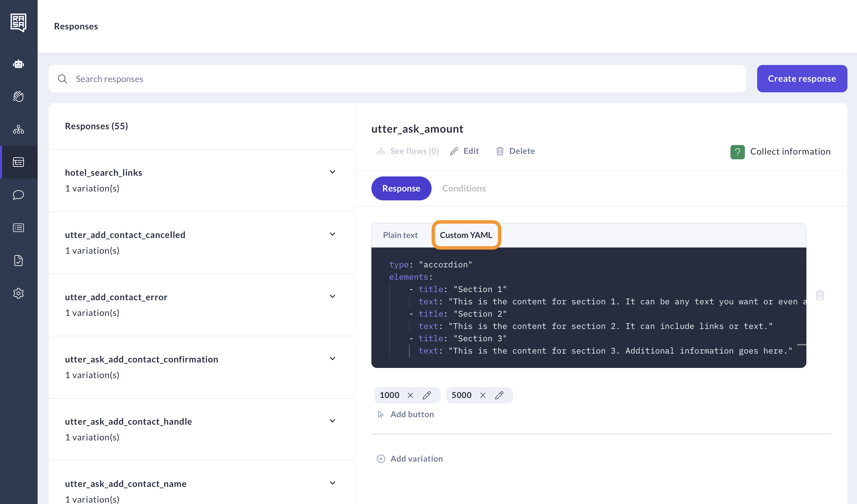Click the waving hand sidebar icon
The height and width of the screenshot is (504, 857).
coord(18,96)
